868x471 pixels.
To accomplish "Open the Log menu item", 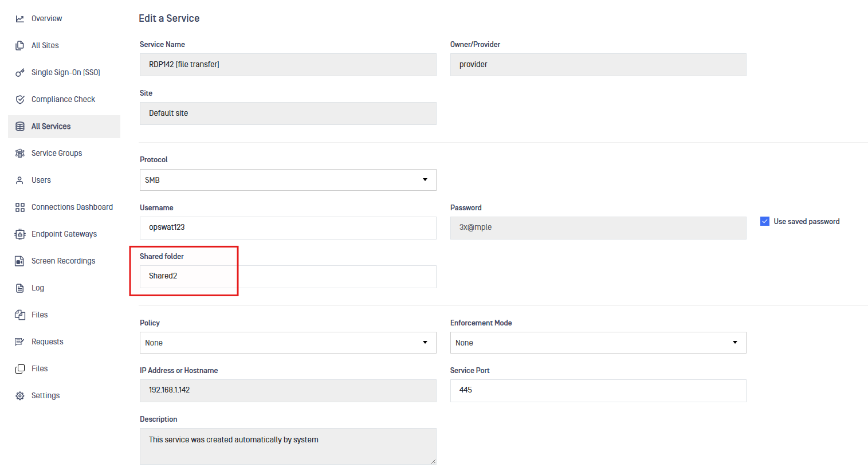I will [38, 288].
